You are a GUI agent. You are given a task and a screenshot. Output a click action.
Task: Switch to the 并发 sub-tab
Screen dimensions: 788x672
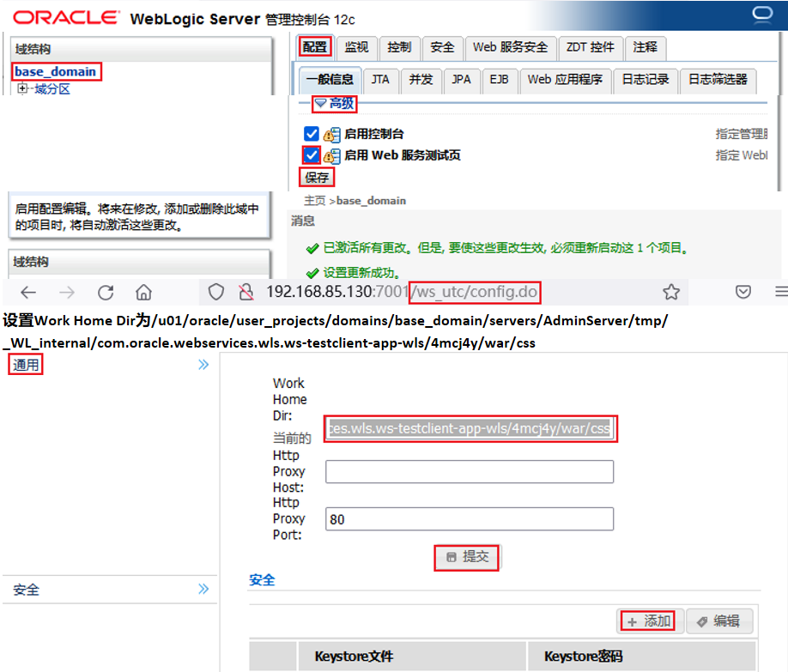point(421,80)
